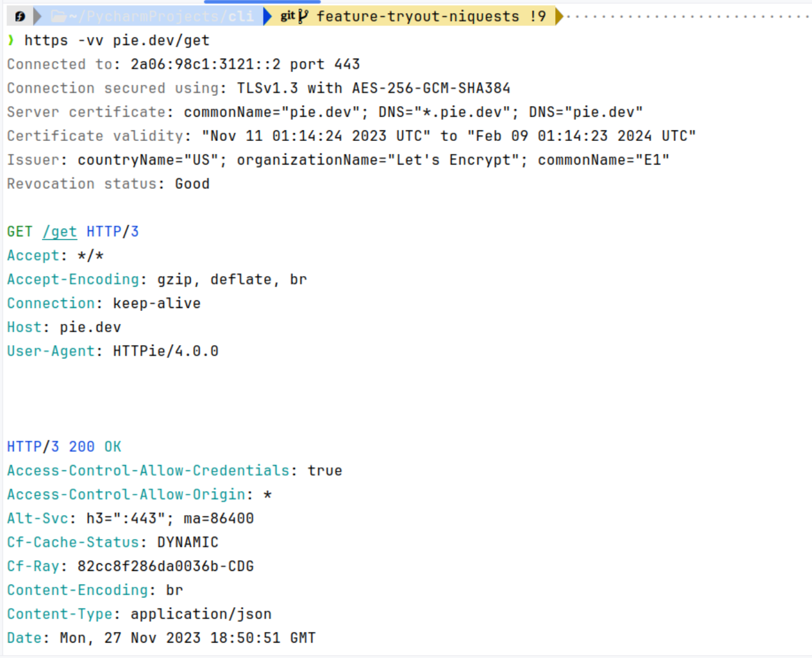Click the Content-Type application/json value

pos(201,614)
